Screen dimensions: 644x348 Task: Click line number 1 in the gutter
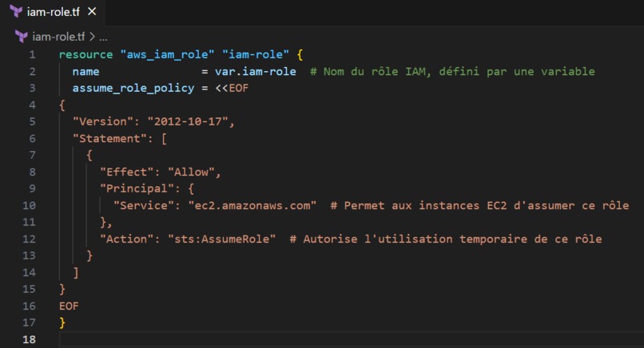pyautogui.click(x=32, y=54)
